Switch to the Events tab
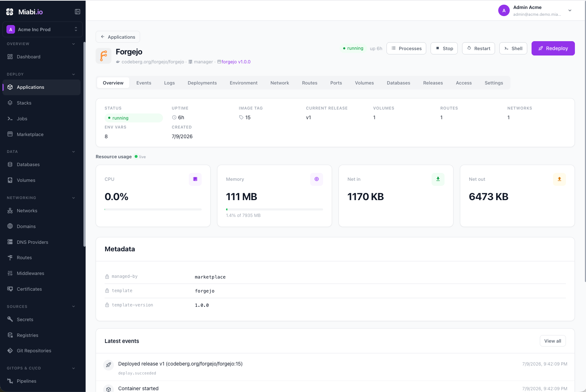Image resolution: width=586 pixels, height=392 pixels. tap(144, 83)
